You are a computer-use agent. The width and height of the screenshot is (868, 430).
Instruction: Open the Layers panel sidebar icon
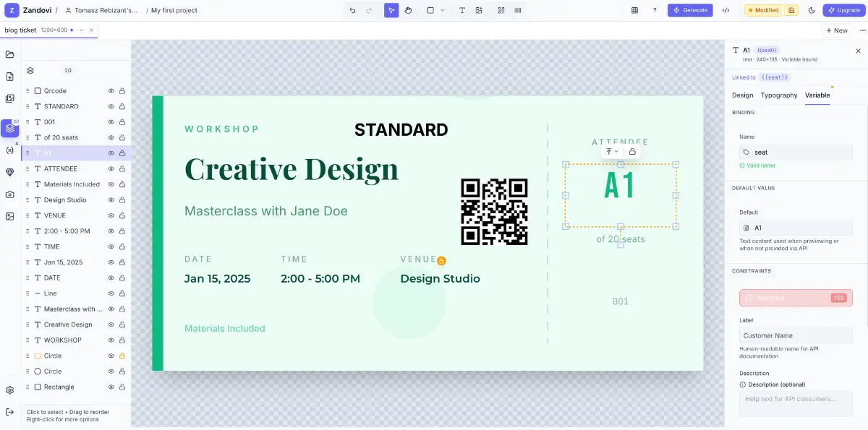[x=10, y=129]
